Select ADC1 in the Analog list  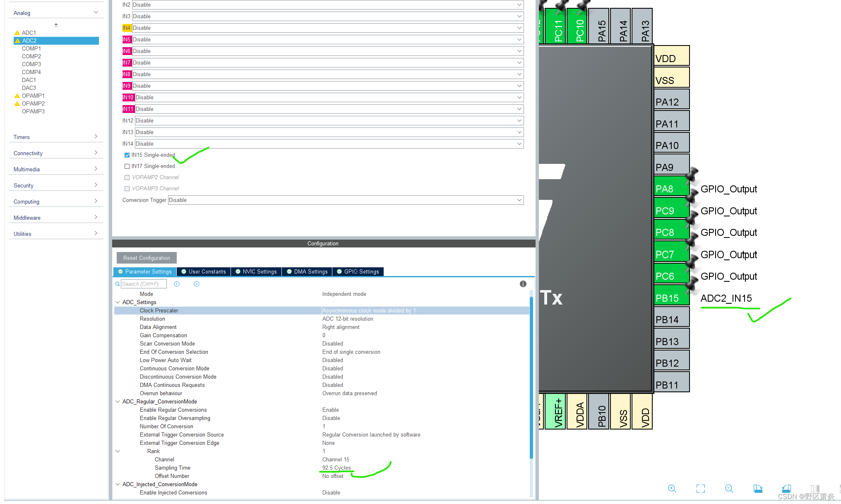tap(29, 33)
